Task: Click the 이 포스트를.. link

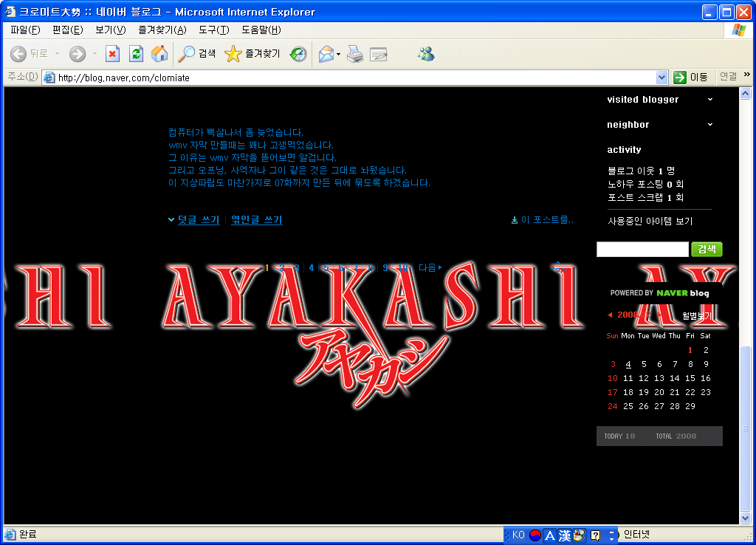Action: (x=547, y=220)
